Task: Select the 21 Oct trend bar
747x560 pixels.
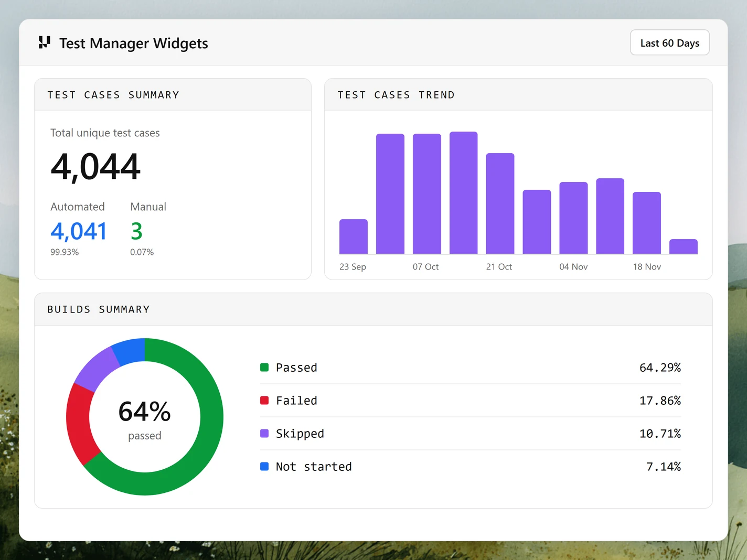Action: (x=500, y=203)
